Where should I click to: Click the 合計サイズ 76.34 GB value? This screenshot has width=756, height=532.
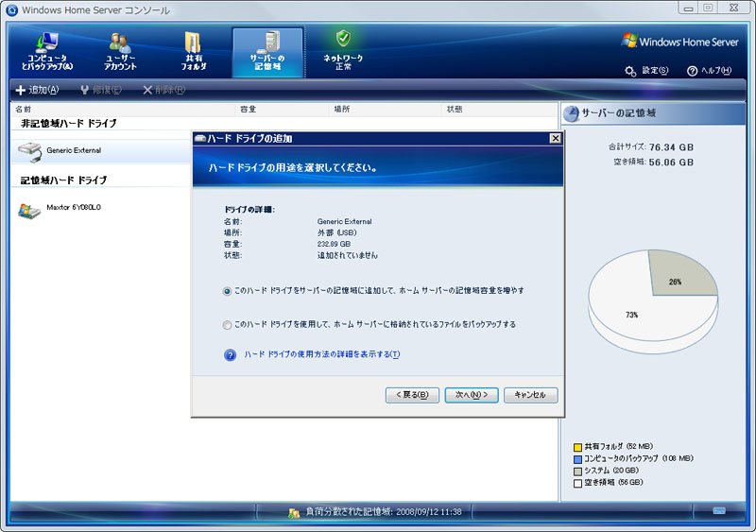click(x=671, y=147)
